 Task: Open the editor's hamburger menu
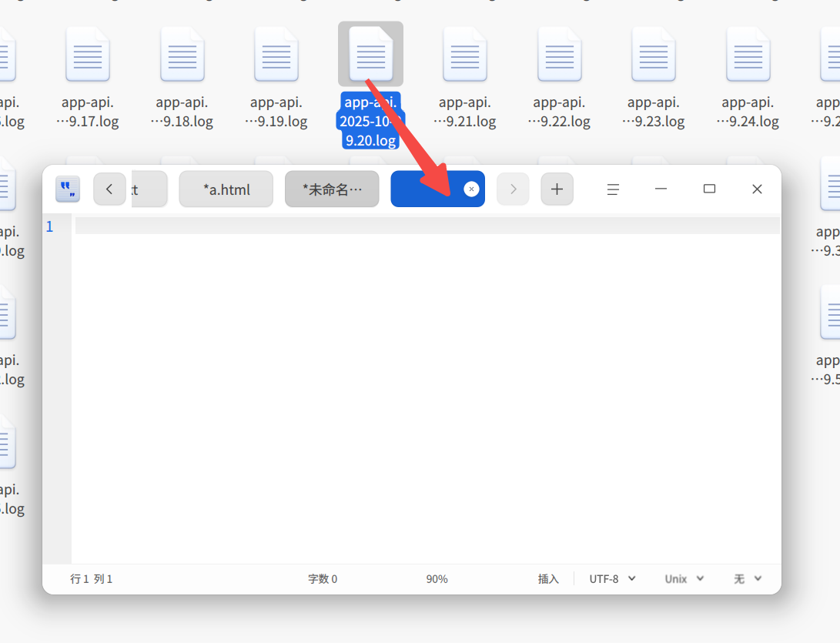613,189
